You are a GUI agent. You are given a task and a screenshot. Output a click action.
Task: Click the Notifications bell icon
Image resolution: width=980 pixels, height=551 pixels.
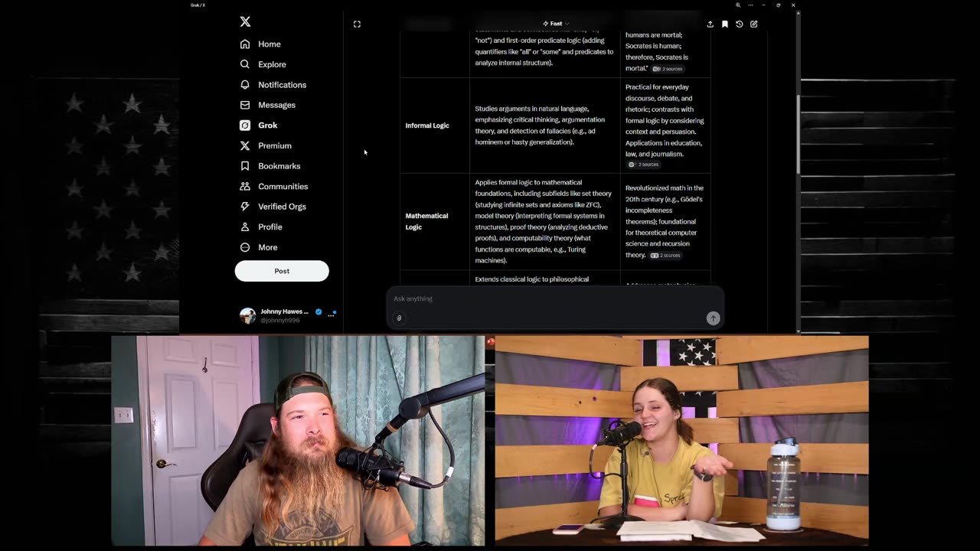245,85
